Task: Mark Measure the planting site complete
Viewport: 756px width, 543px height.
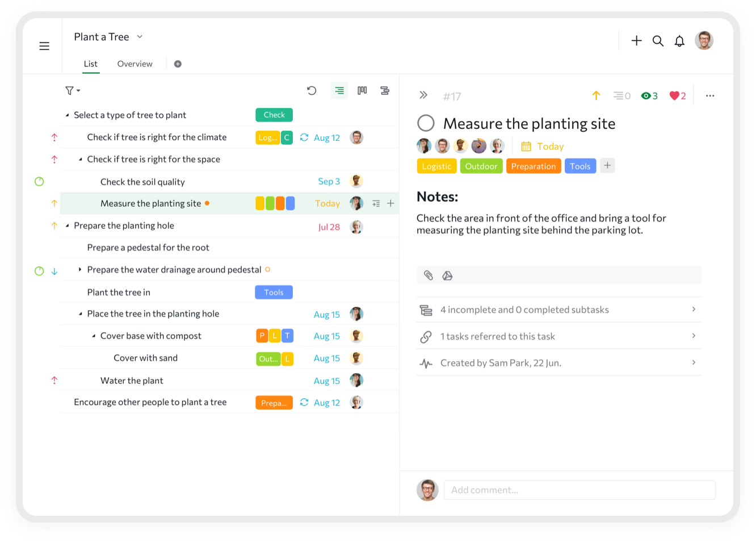Action: (426, 123)
